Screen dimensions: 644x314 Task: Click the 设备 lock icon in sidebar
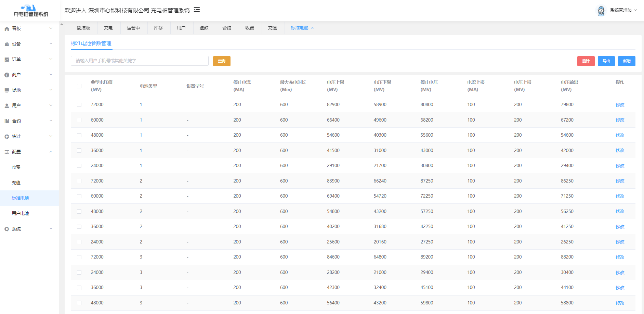click(7, 44)
